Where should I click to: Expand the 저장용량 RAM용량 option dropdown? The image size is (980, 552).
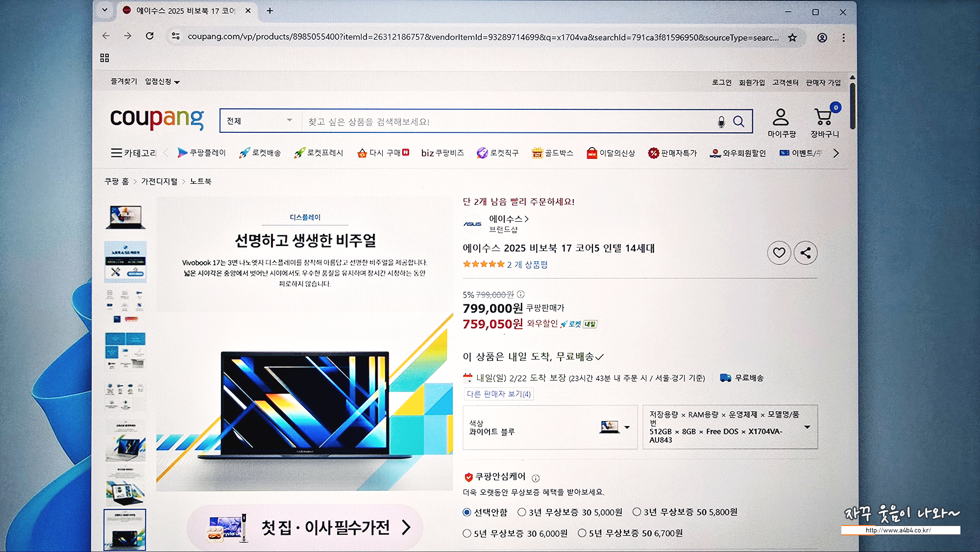pos(730,427)
